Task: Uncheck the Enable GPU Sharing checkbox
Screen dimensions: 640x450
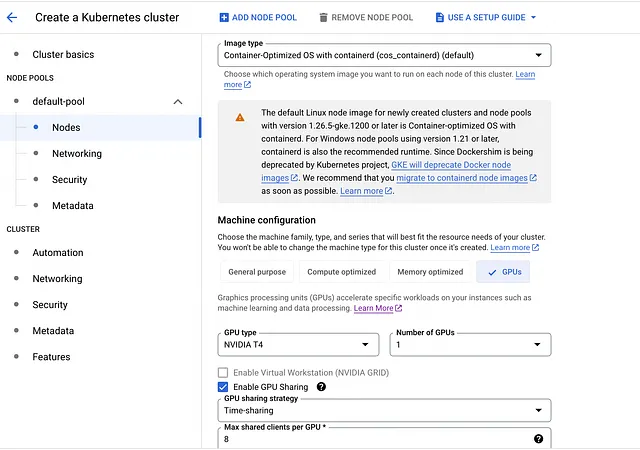Action: pos(223,387)
